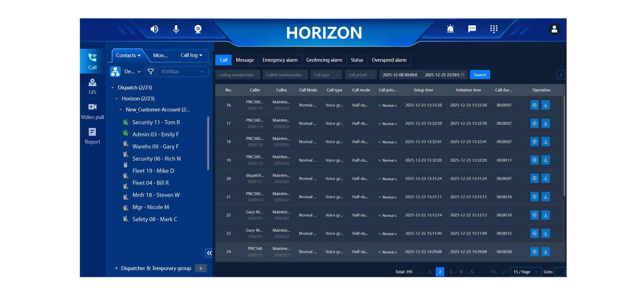The width and height of the screenshot is (644, 293).
Task: Open the Report module
Action: click(x=92, y=136)
